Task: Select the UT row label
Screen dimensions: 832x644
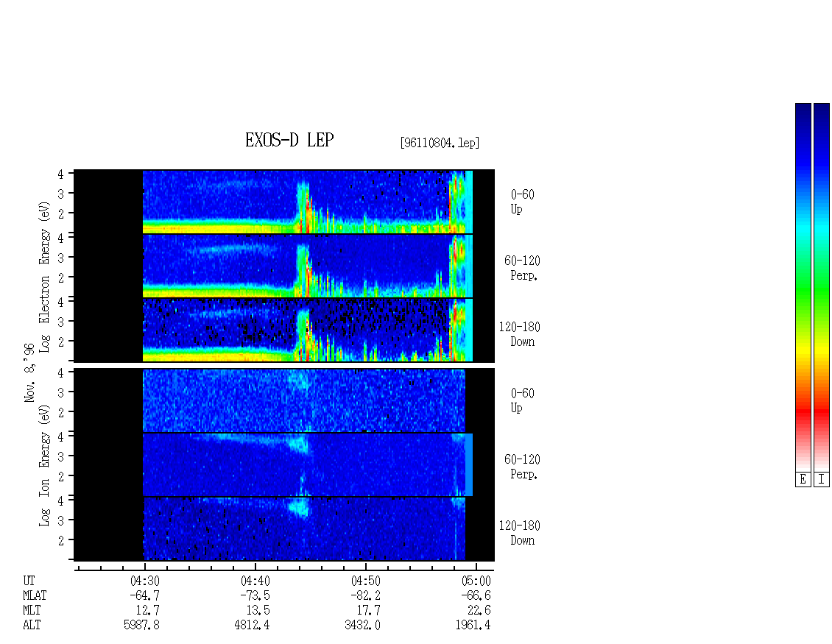Action: (x=29, y=581)
